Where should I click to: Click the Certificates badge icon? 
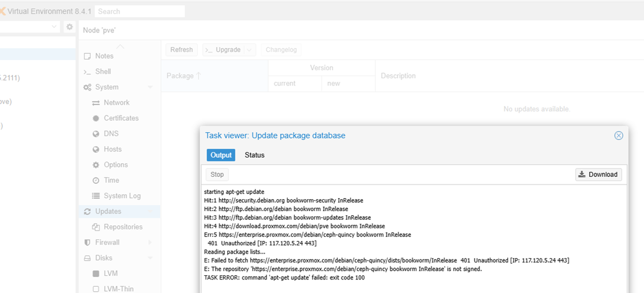[x=96, y=118]
